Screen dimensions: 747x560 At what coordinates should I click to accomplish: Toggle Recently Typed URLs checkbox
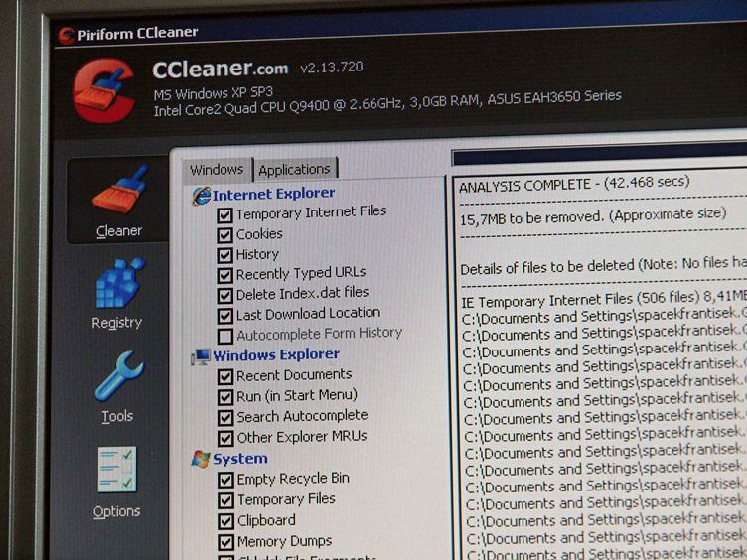click(224, 276)
